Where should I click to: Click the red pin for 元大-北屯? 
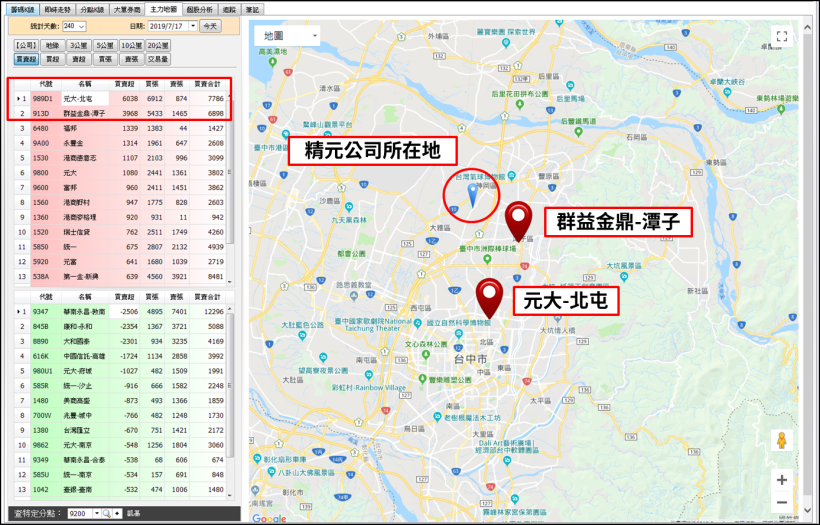[489, 298]
